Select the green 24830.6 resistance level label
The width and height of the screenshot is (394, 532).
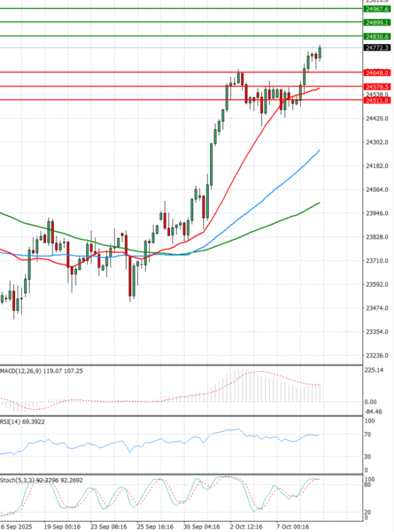378,37
